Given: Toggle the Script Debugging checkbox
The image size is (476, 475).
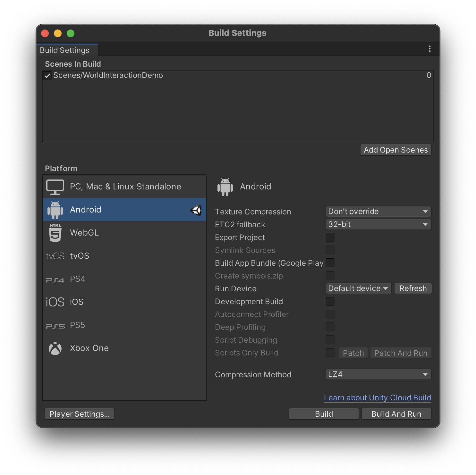Looking at the screenshot, I should click(x=330, y=340).
